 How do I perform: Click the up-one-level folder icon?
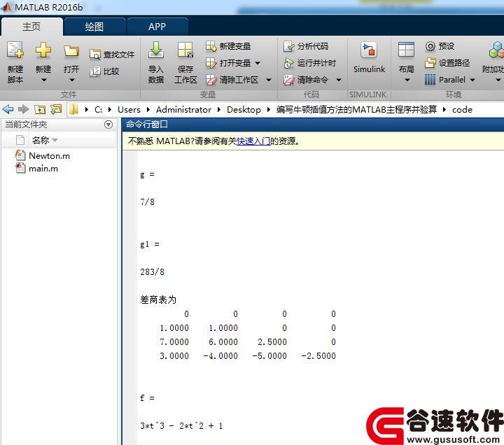(39, 110)
